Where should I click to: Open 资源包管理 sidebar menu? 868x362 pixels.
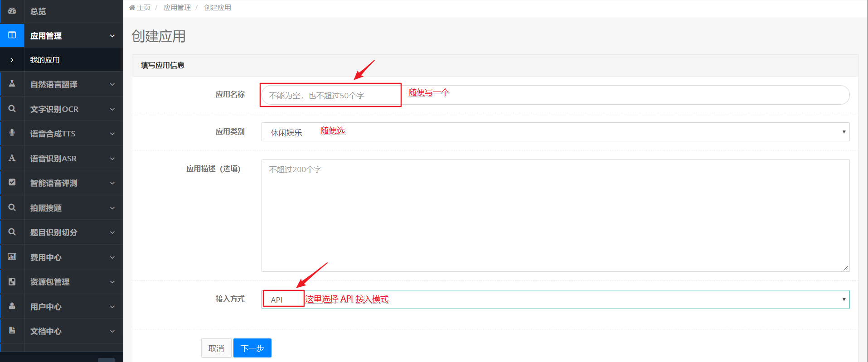click(62, 282)
